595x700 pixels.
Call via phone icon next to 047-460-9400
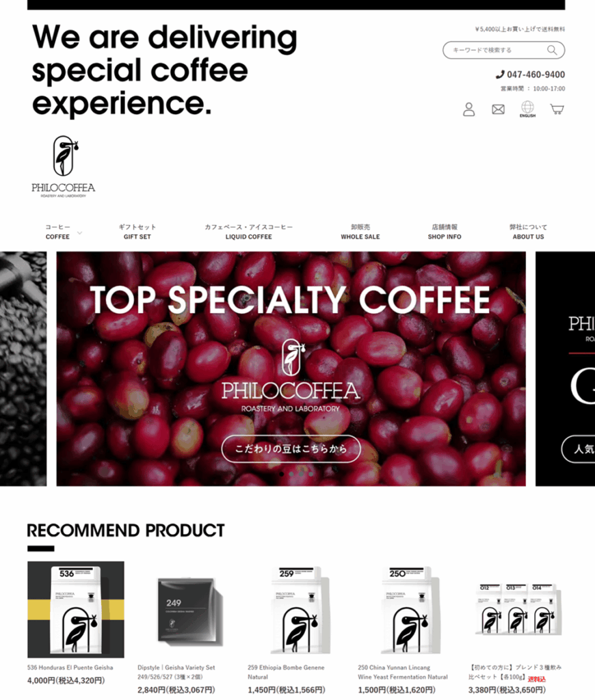point(500,75)
